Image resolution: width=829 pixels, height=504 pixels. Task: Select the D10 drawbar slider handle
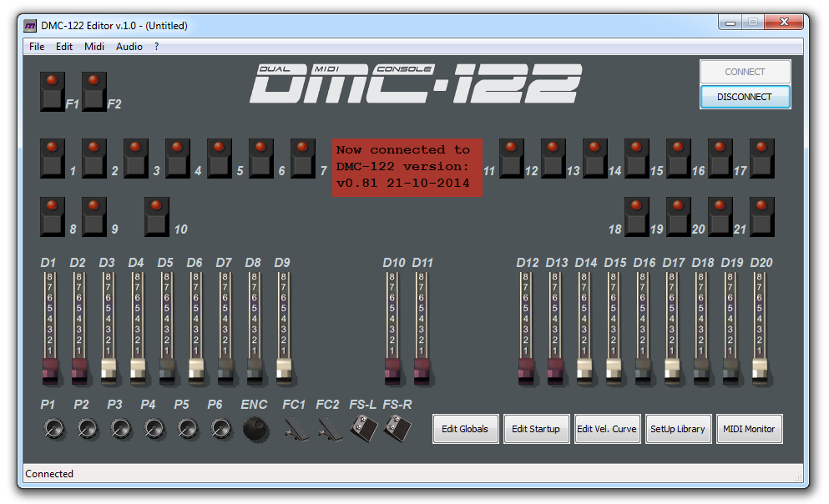(392, 370)
